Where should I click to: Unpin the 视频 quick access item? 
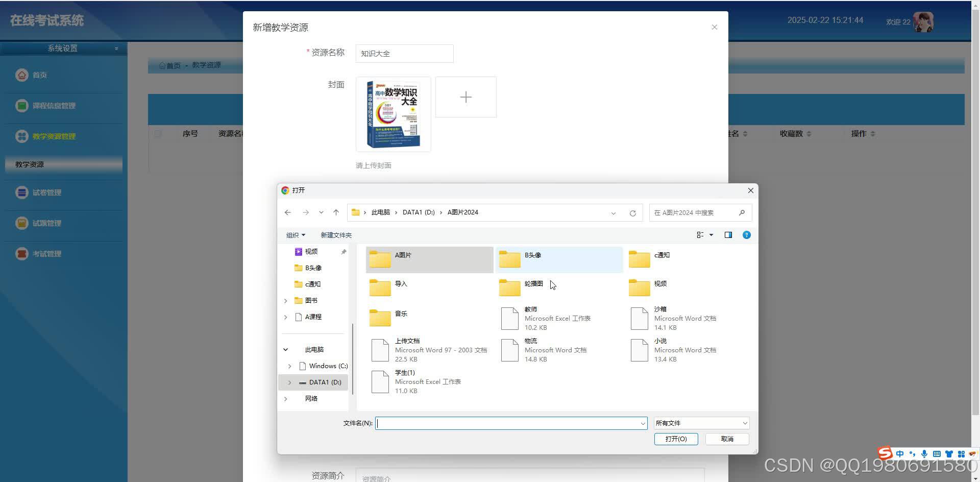pyautogui.click(x=344, y=251)
